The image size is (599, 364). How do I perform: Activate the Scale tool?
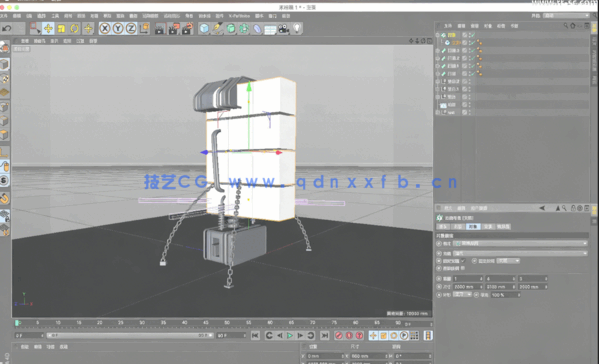coord(61,29)
